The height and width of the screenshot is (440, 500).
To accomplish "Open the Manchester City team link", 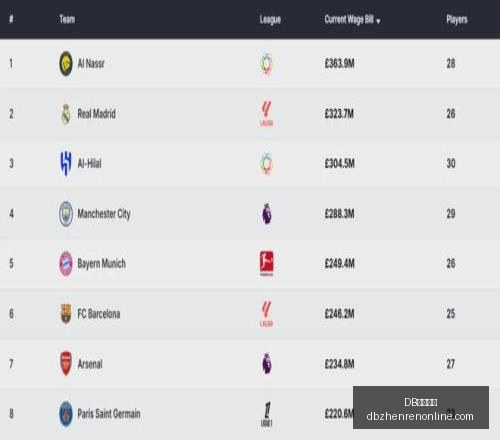I will [104, 214].
